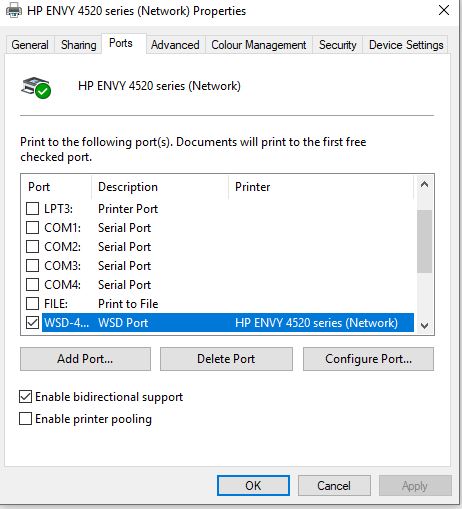Confirm with the OK button
Screen dimensions: 462x509
click(x=253, y=485)
